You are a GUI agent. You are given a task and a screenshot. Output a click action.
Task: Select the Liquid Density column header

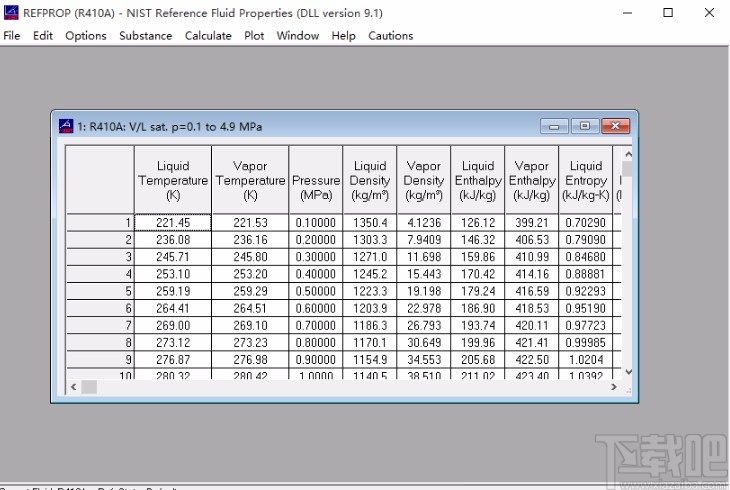370,180
